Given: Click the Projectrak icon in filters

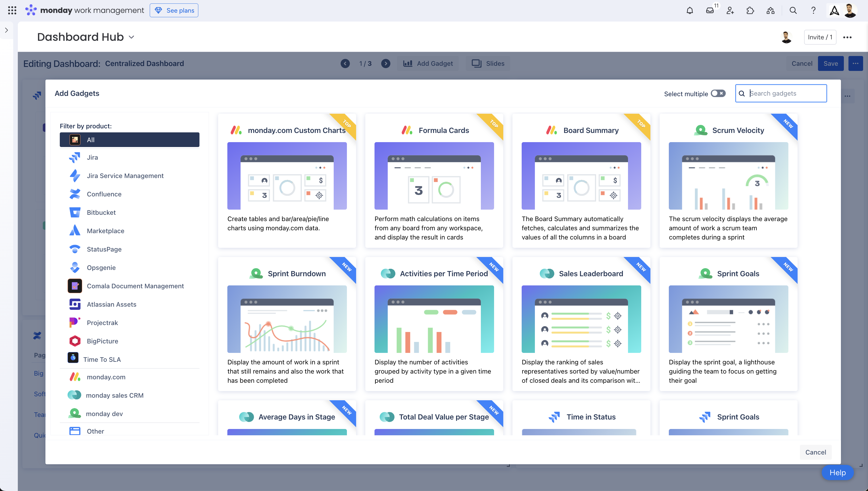Looking at the screenshot, I should point(75,323).
